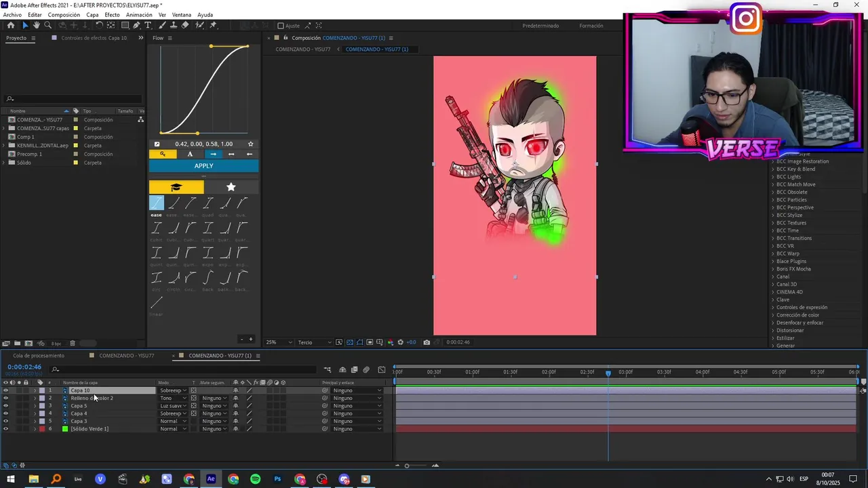This screenshot has width=868, height=488.
Task: Open Flow starred presets tab
Action: pyautogui.click(x=231, y=187)
